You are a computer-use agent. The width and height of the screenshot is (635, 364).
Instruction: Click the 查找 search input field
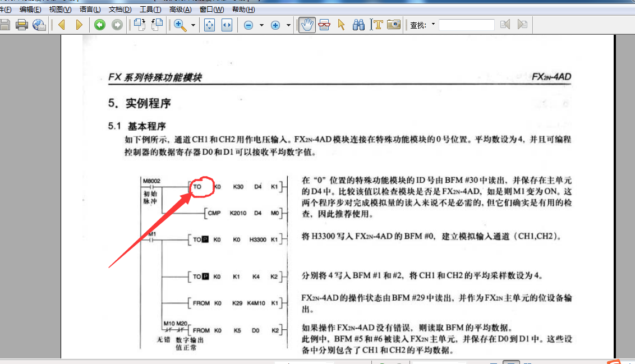(x=466, y=25)
